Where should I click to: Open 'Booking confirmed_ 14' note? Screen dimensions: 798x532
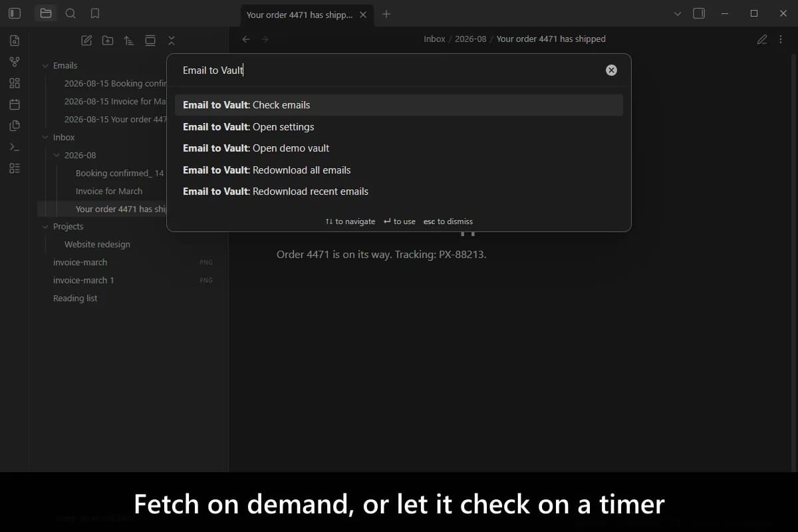(118, 173)
